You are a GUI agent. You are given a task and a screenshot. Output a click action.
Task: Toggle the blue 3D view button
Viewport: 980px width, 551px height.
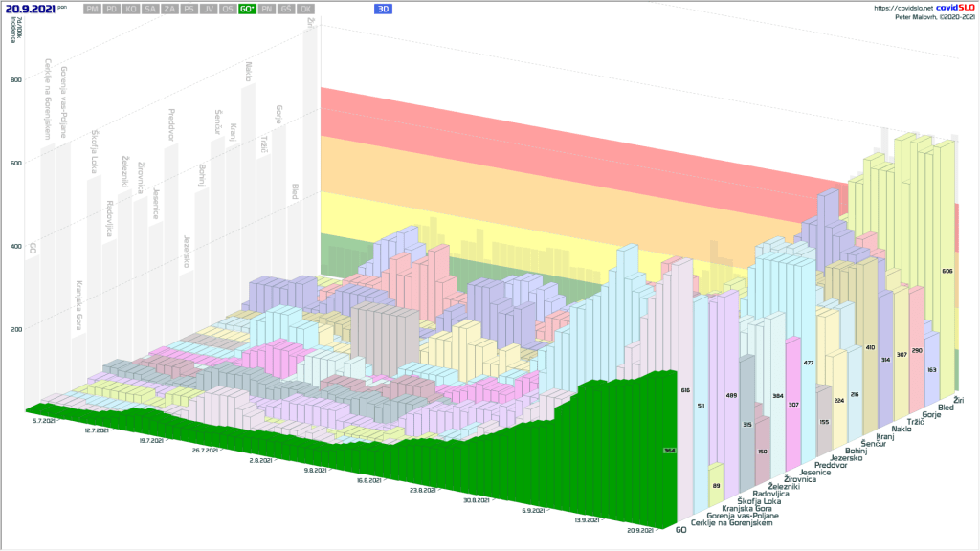(383, 9)
